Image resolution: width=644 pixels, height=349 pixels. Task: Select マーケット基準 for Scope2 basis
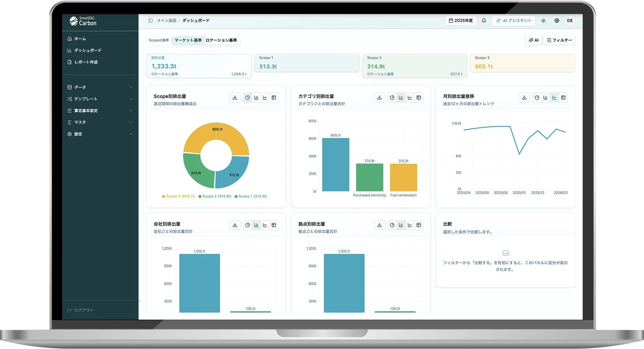188,40
